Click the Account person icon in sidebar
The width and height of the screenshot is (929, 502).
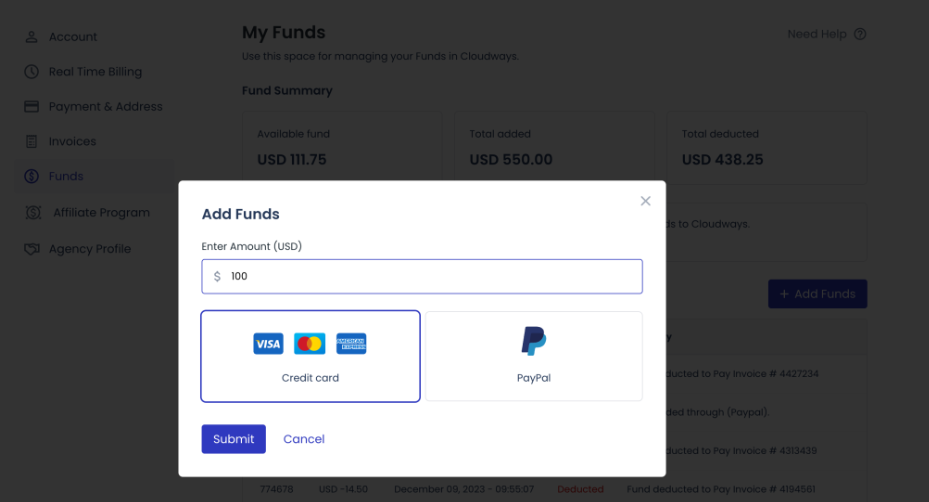coord(31,37)
